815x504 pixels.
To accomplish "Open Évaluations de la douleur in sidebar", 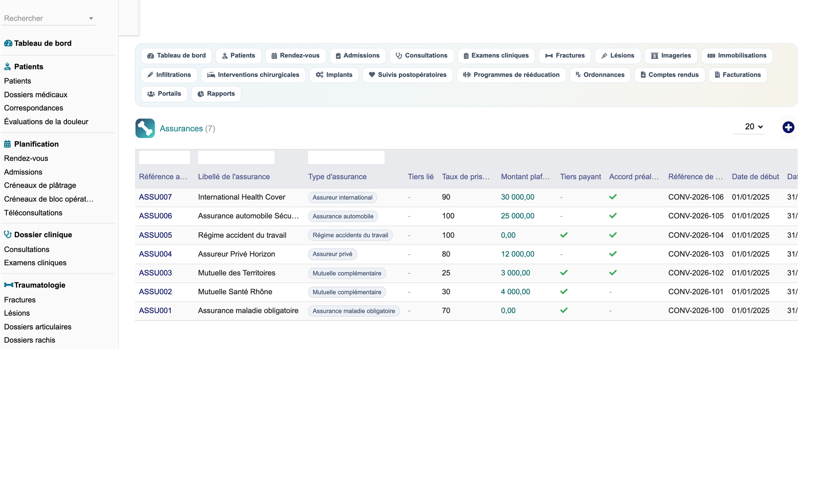I will 46,122.
